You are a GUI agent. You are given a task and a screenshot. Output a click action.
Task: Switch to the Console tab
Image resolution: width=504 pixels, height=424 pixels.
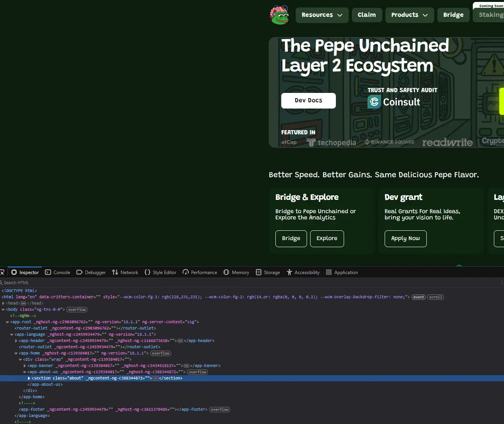(58, 273)
